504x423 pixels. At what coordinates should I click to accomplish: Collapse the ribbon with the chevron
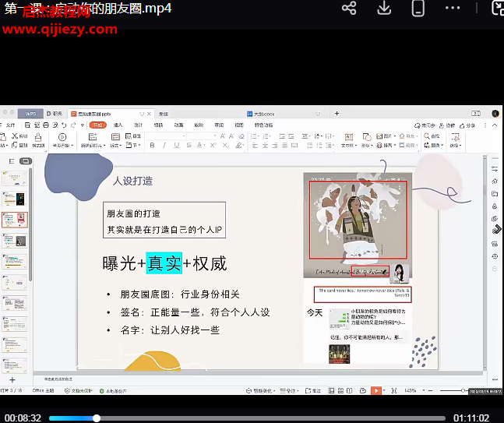[495, 125]
